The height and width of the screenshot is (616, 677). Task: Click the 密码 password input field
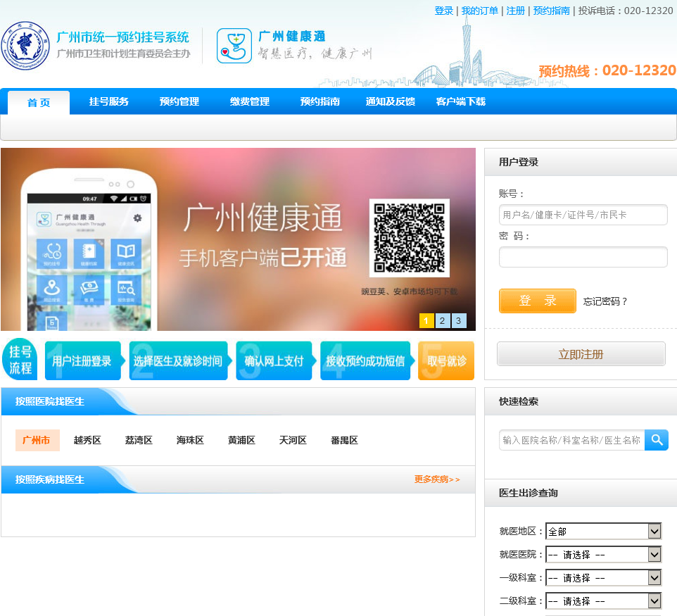583,257
